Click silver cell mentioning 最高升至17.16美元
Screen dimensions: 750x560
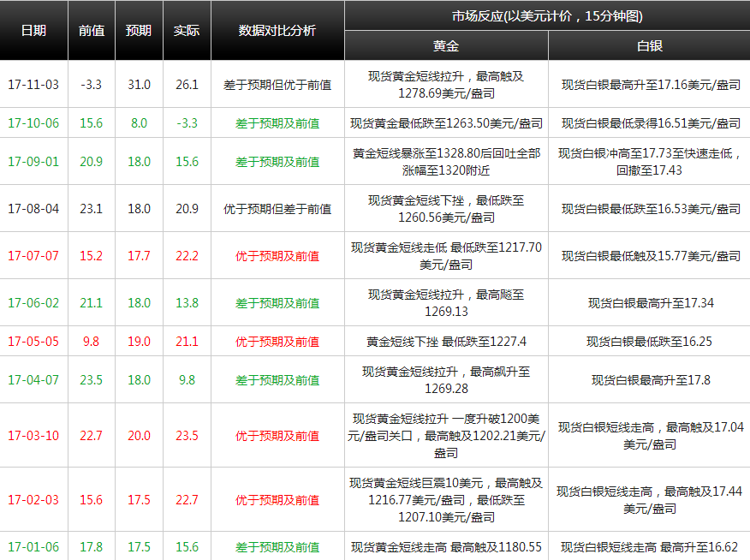[650, 85]
